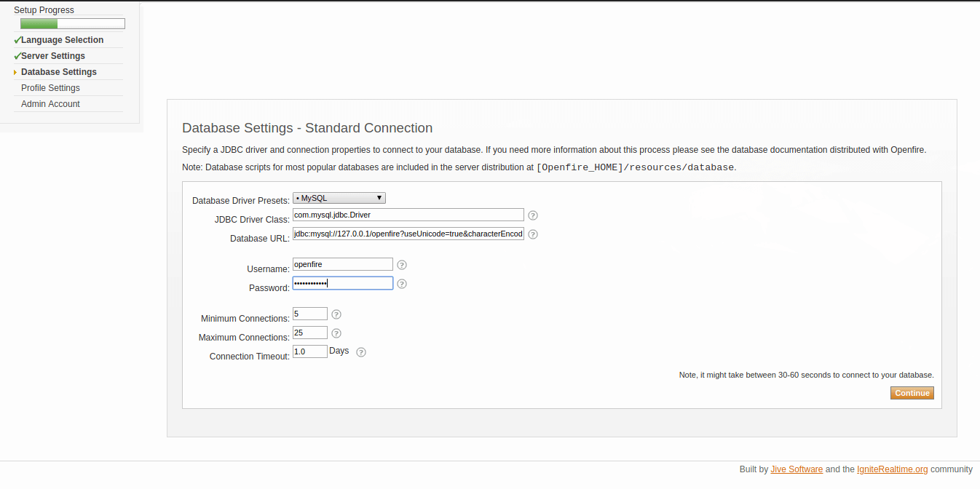Select Admin Account sidebar item

(x=50, y=104)
